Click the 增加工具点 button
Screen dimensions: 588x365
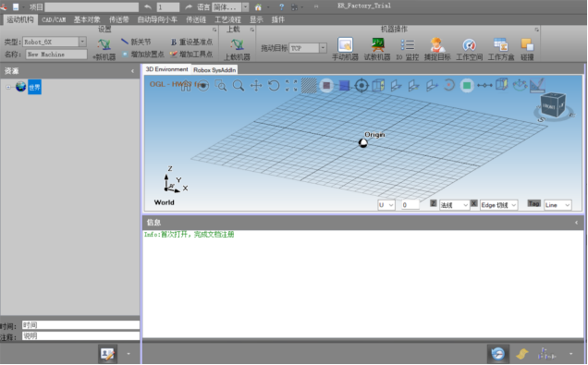point(191,54)
